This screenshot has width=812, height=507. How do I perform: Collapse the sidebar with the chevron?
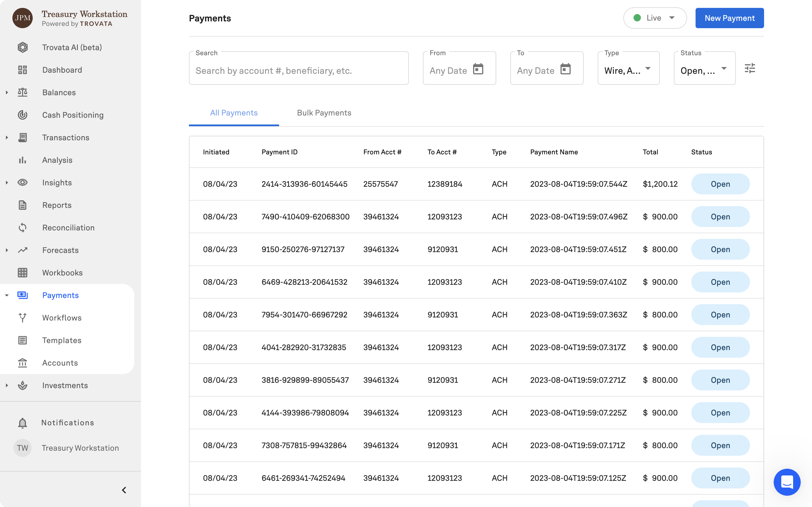[124, 490]
